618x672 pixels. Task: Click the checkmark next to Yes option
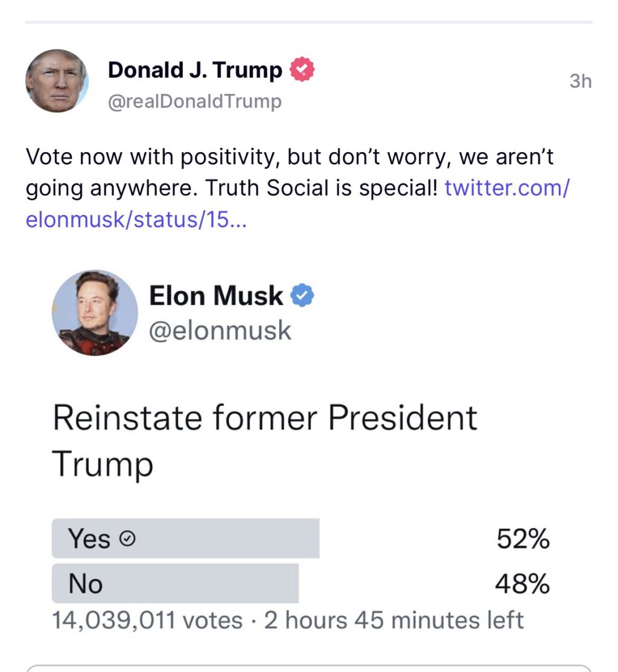(126, 539)
